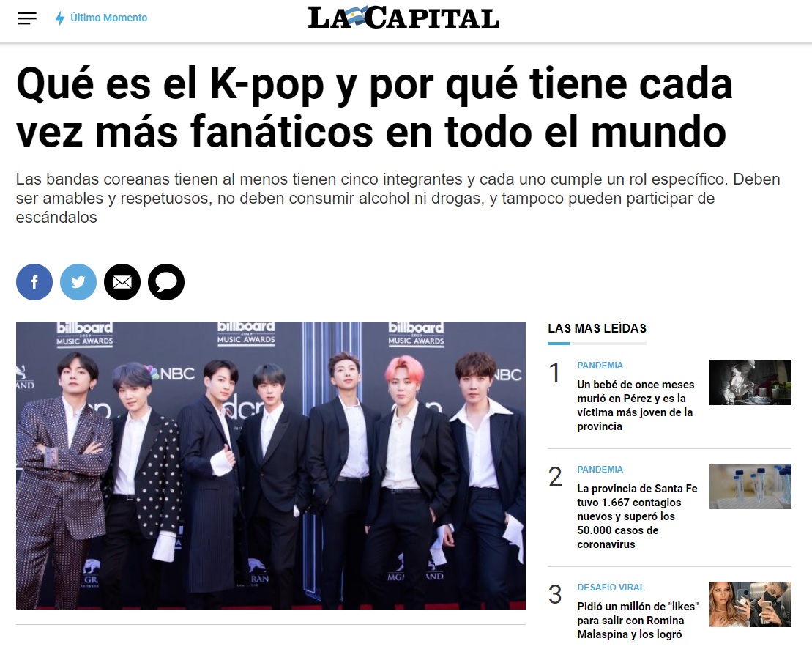Click test tubes thumbnail image

click(x=750, y=486)
